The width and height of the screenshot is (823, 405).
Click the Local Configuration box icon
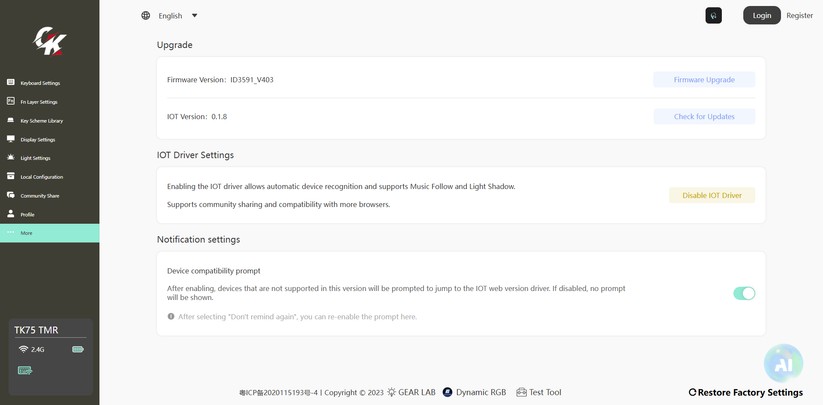[x=10, y=176]
